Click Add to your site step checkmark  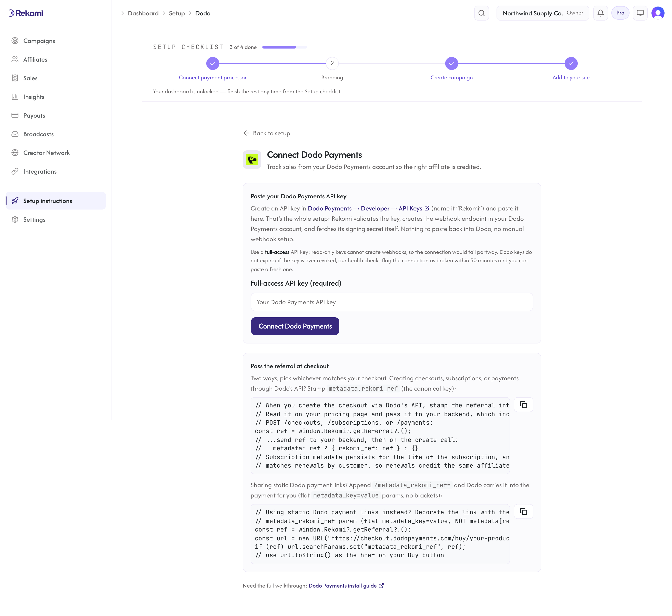571,63
